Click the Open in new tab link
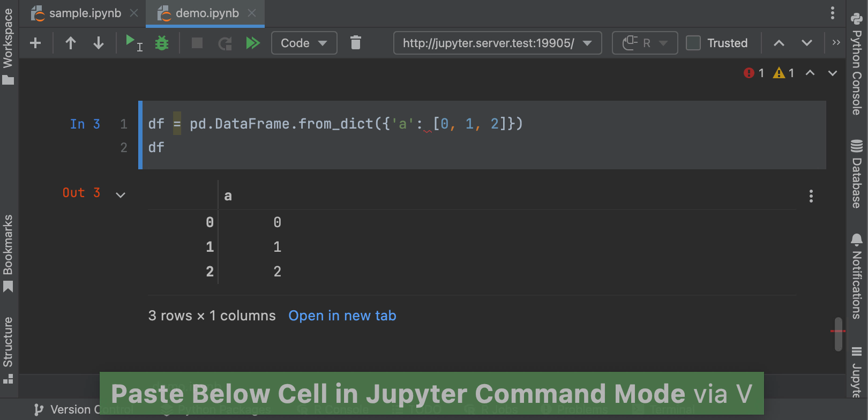Image resolution: width=868 pixels, height=420 pixels. pyautogui.click(x=342, y=316)
